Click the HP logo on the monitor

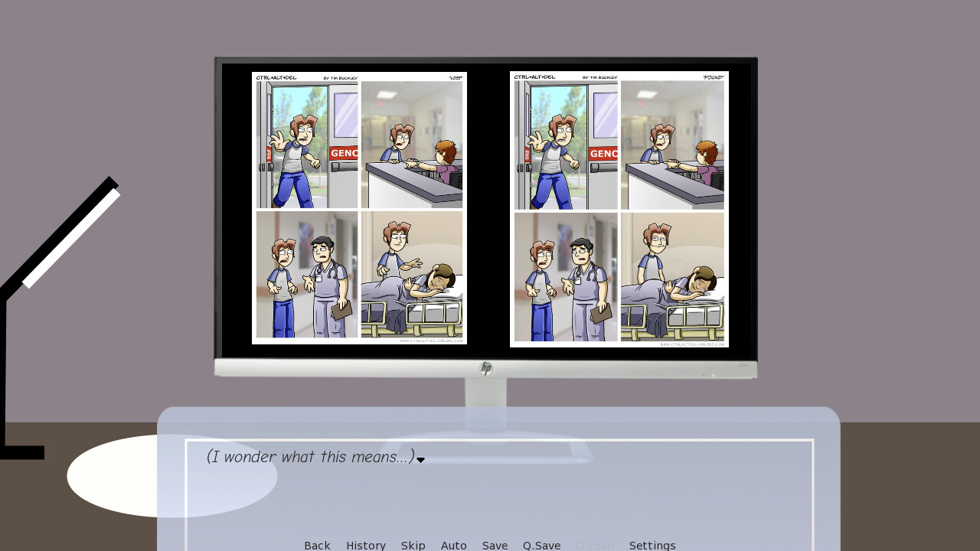click(486, 368)
